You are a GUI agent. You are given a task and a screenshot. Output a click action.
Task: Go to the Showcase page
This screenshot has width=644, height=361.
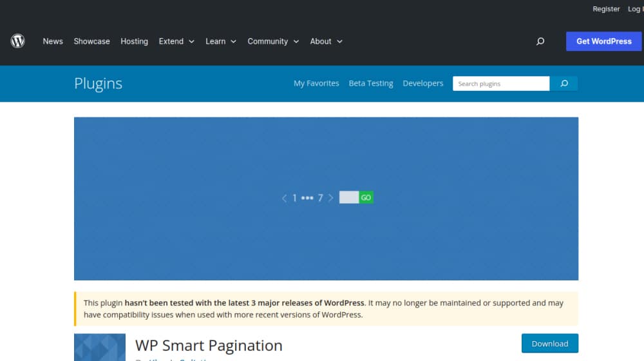tap(91, 41)
